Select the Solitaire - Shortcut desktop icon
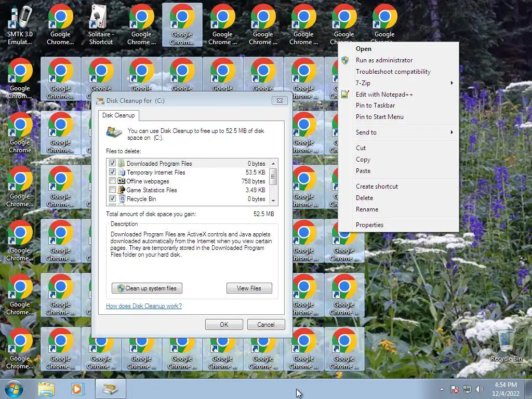 [101, 25]
